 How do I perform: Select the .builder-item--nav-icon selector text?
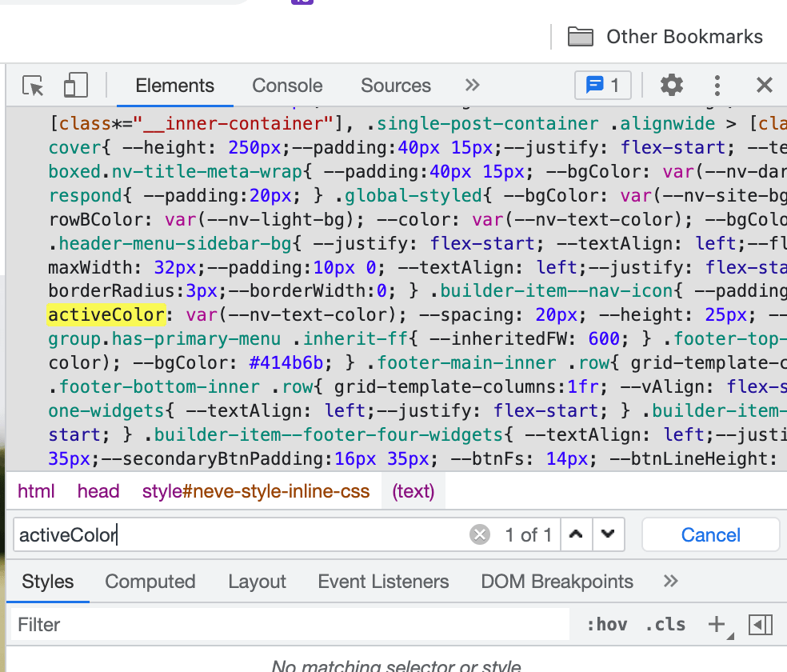(552, 291)
